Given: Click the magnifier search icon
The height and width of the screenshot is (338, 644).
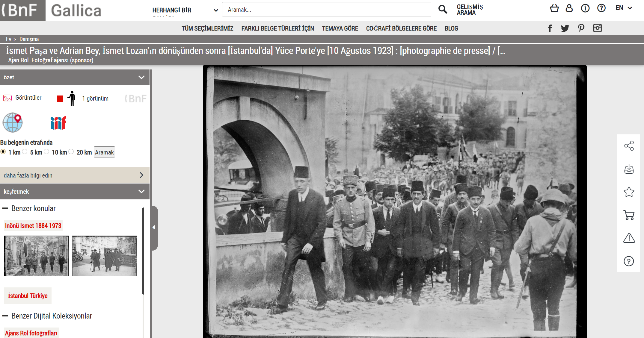Looking at the screenshot, I should coord(442,9).
